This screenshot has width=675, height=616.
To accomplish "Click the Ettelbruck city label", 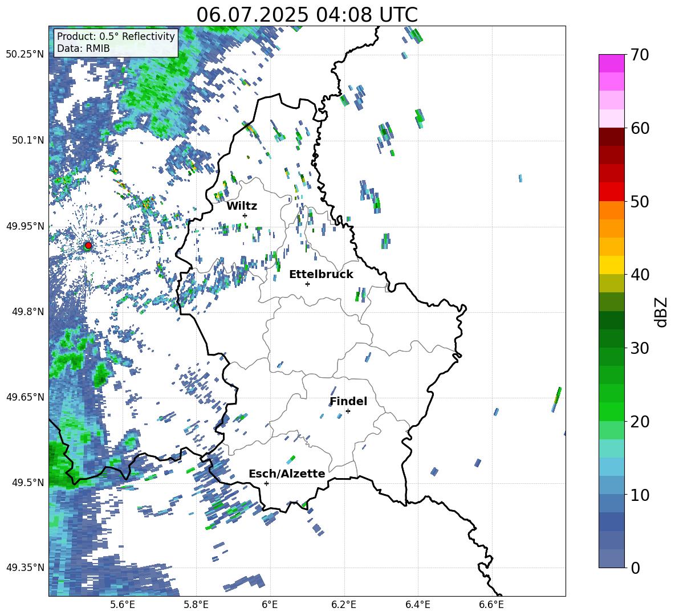I will click(x=321, y=275).
